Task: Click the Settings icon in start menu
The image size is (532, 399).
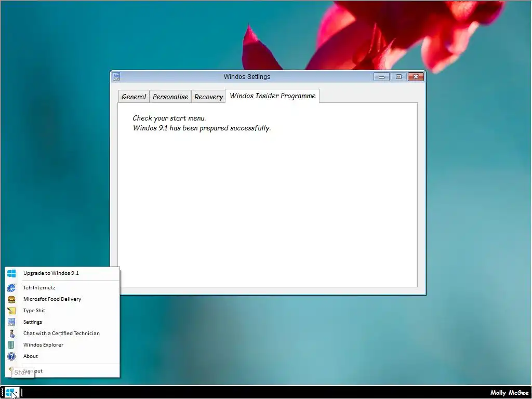Action: [x=11, y=322]
